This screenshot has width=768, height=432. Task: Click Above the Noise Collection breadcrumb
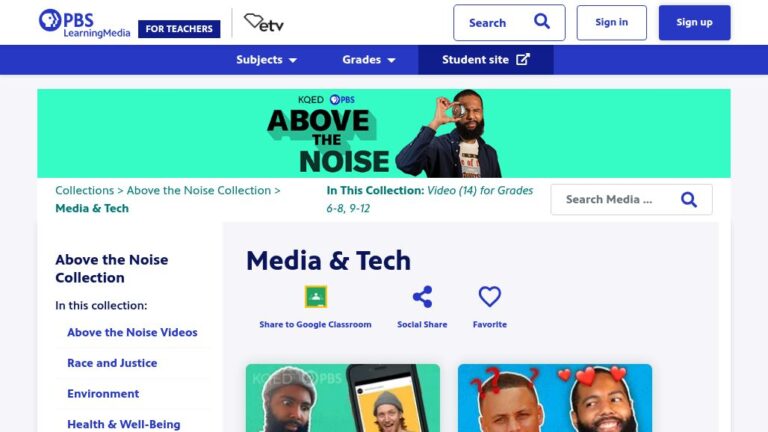198,190
